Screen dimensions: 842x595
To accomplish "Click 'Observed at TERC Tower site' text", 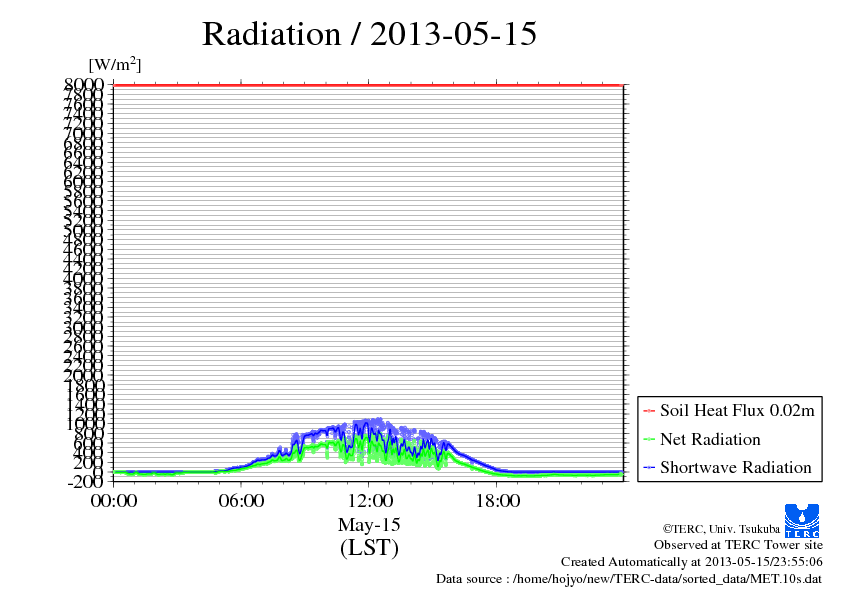I will (738, 545).
